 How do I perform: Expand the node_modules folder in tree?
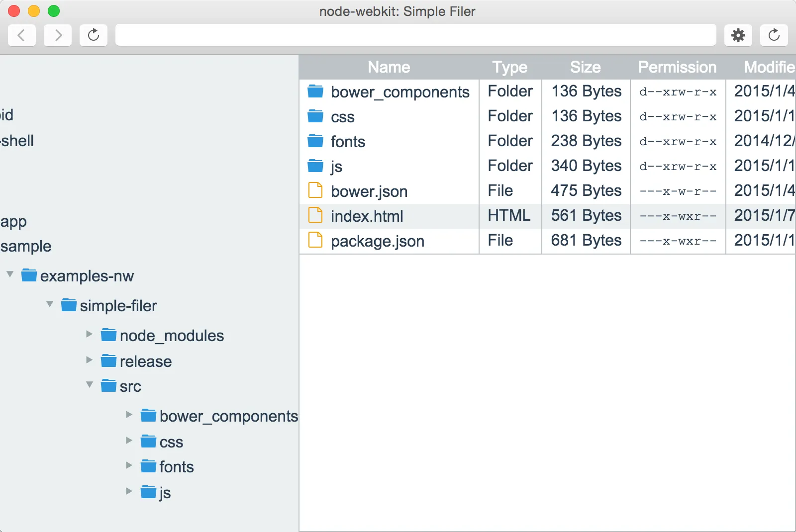click(90, 334)
